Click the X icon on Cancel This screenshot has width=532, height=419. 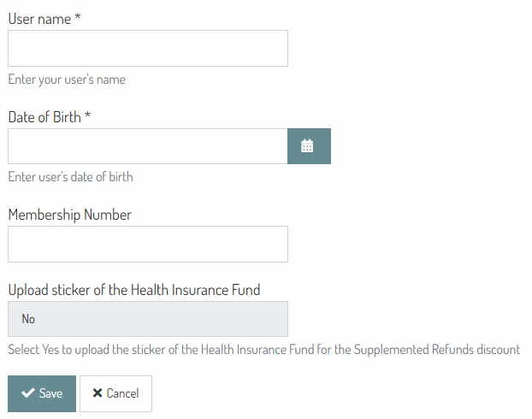[98, 393]
